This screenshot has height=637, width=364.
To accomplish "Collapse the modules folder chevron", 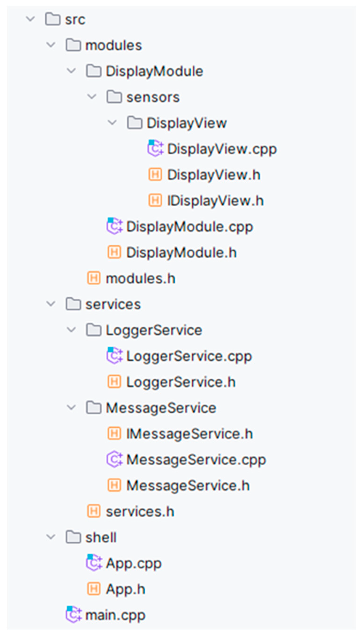I will coord(51,45).
